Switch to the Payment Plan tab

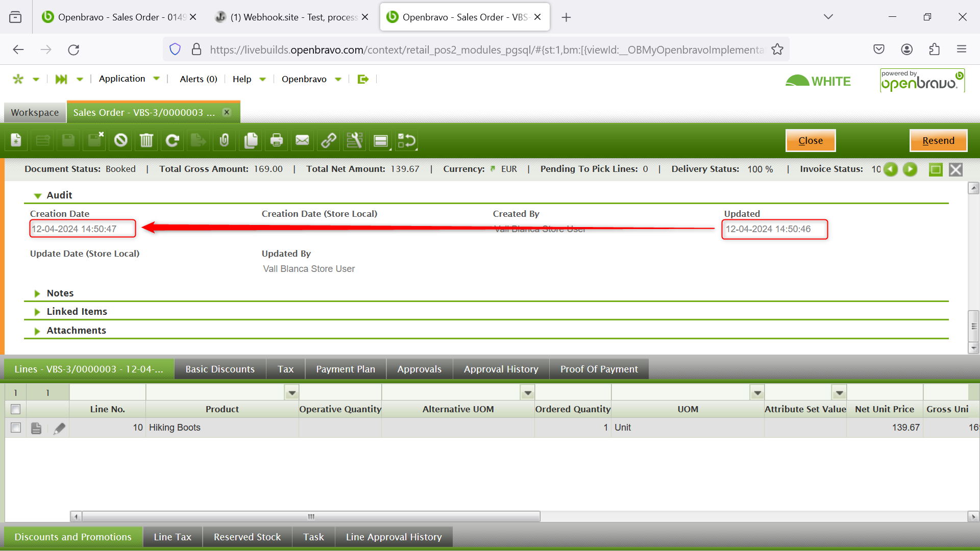pos(346,369)
